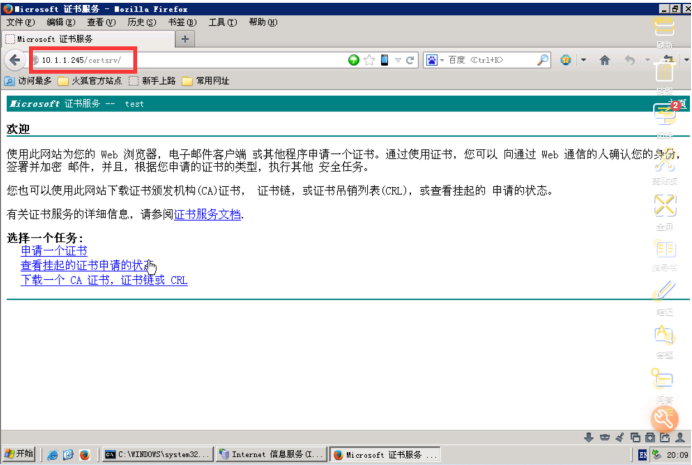This screenshot has height=465, width=692.
Task: Click the download arrow in the status bar
Action: pyautogui.click(x=588, y=437)
